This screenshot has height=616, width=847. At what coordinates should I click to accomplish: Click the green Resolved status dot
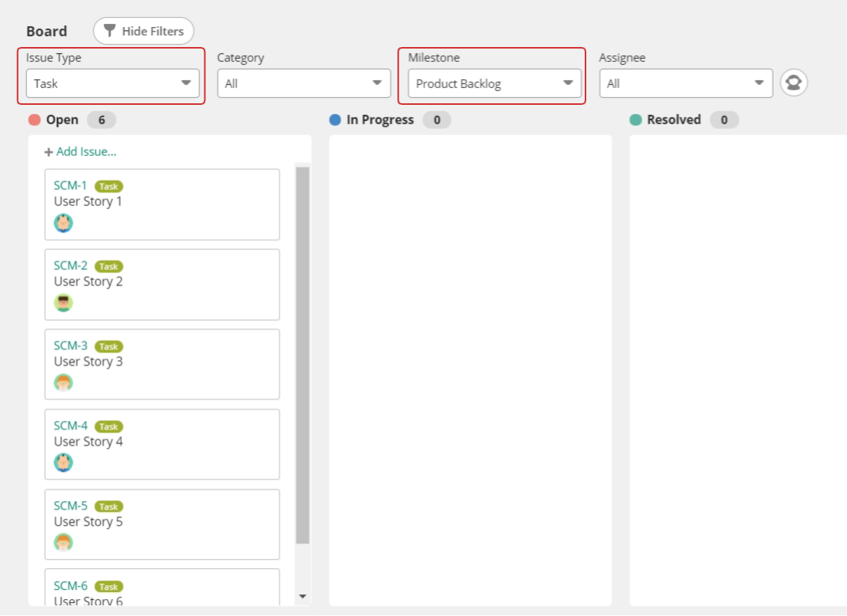point(636,119)
